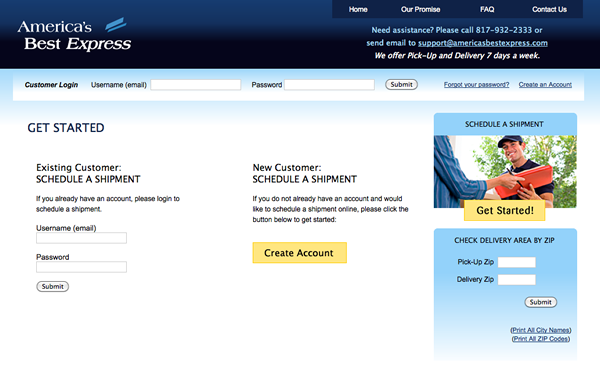Click the 'Need assistance? Please call 817-932-2333' text

click(452, 30)
